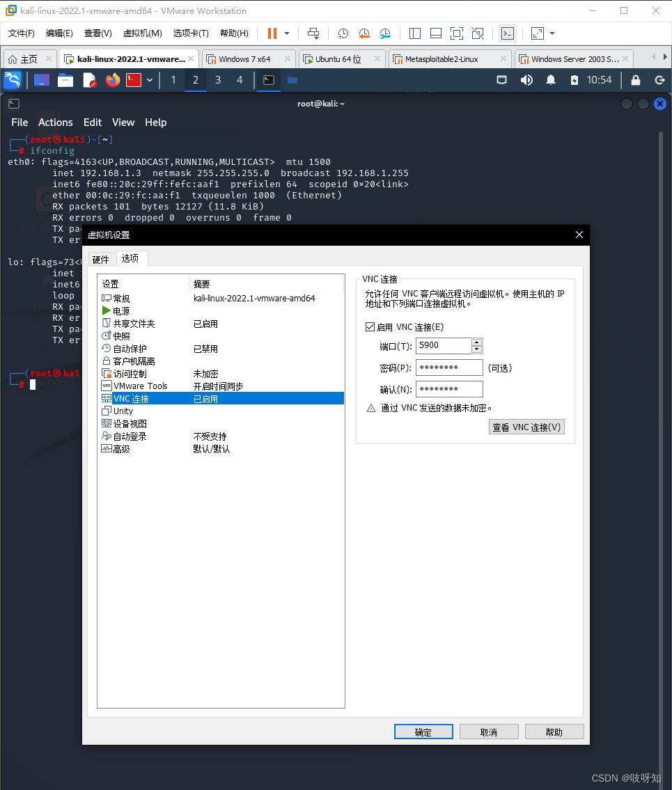Image resolution: width=672 pixels, height=790 pixels.
Task: Toggle the thumbnail bar view icon
Action: [x=436, y=33]
